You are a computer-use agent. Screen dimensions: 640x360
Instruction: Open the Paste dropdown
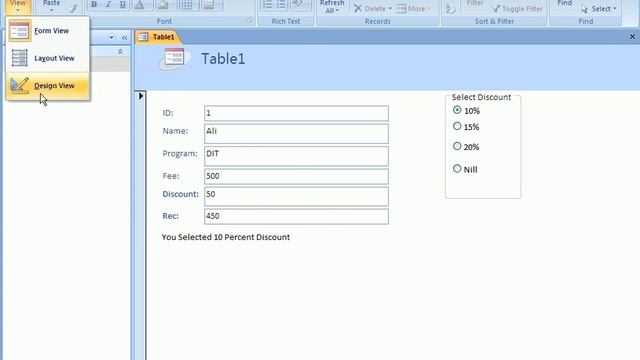(x=51, y=6)
